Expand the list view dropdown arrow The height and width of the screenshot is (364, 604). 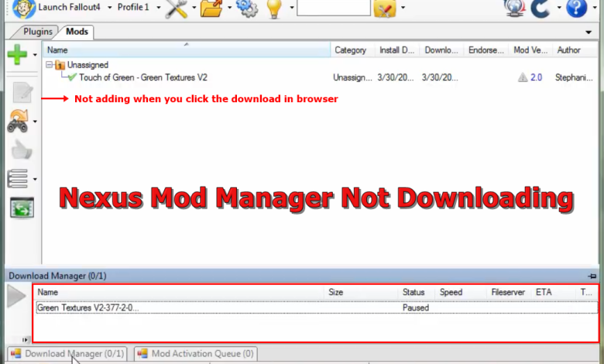pos(35,179)
